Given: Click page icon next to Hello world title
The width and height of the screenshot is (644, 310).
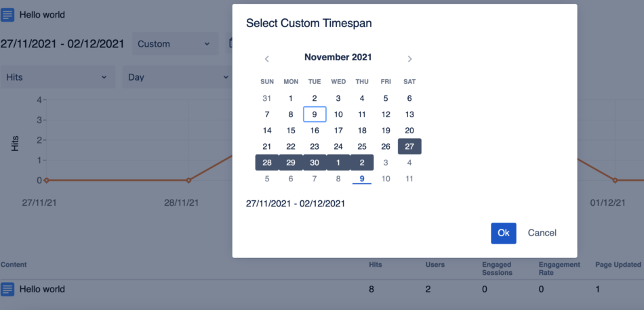Looking at the screenshot, I should coord(7,15).
